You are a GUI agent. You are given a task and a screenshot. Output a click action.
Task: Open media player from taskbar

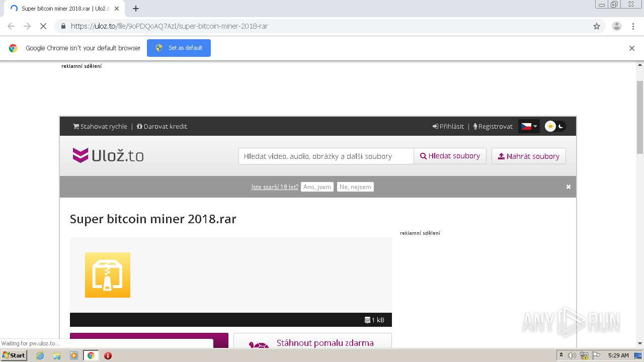(74, 355)
